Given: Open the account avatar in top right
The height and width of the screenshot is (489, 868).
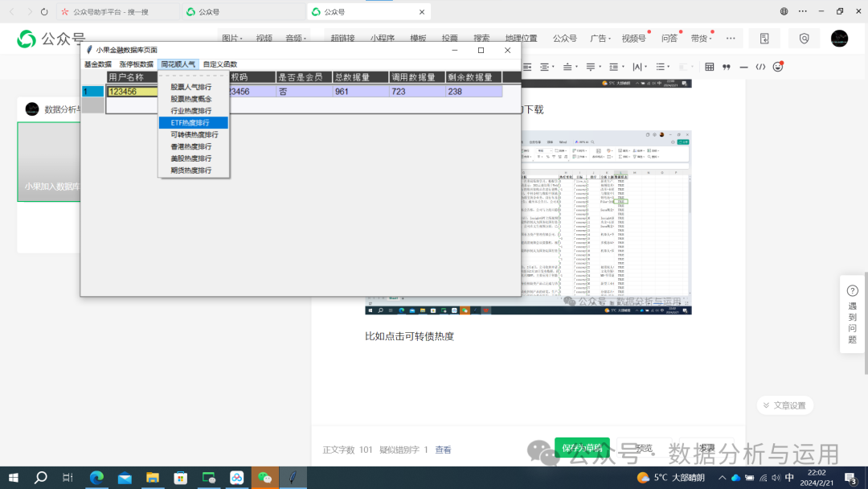Looking at the screenshot, I should (x=839, y=39).
